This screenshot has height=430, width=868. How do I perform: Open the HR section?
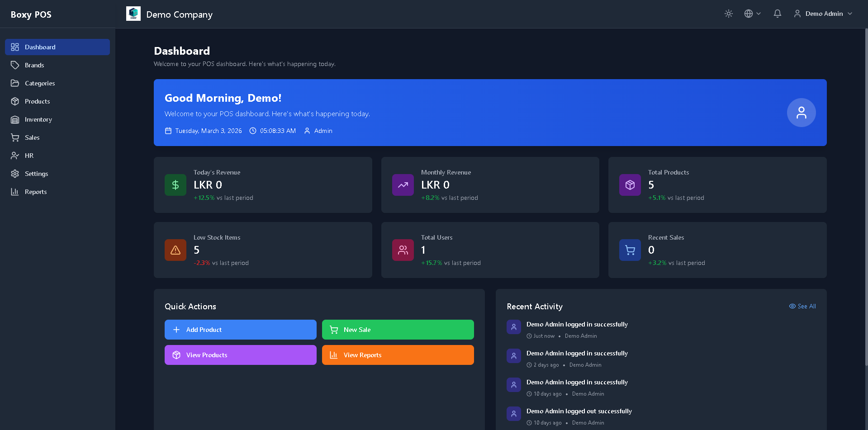tap(57, 156)
